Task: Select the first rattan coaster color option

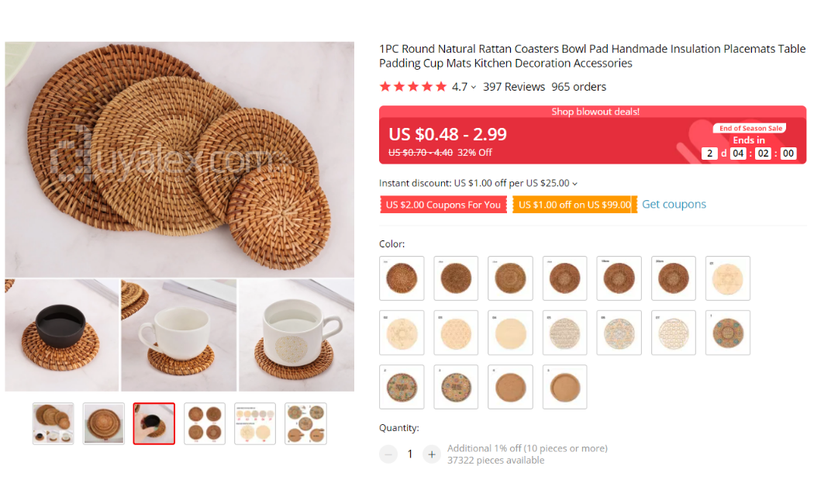Action: (402, 278)
